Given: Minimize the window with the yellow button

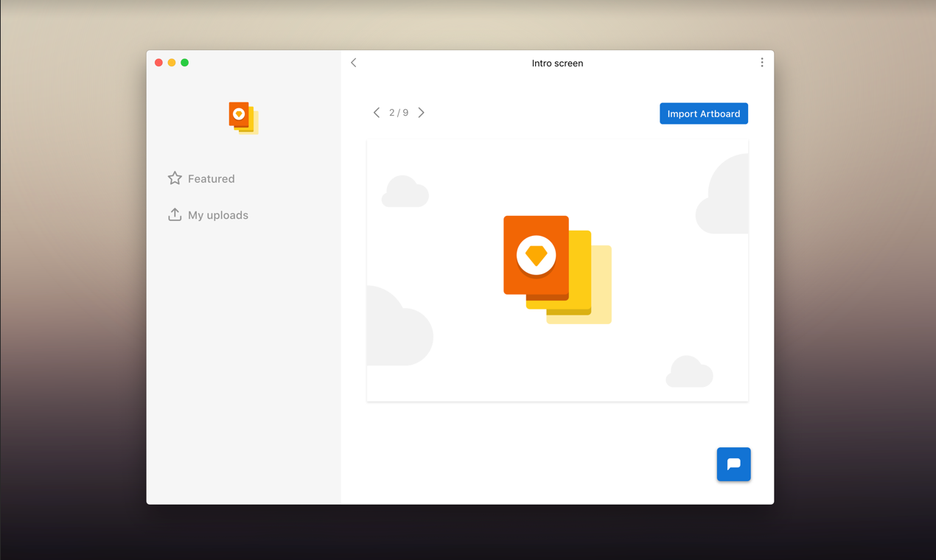Looking at the screenshot, I should 172,63.
